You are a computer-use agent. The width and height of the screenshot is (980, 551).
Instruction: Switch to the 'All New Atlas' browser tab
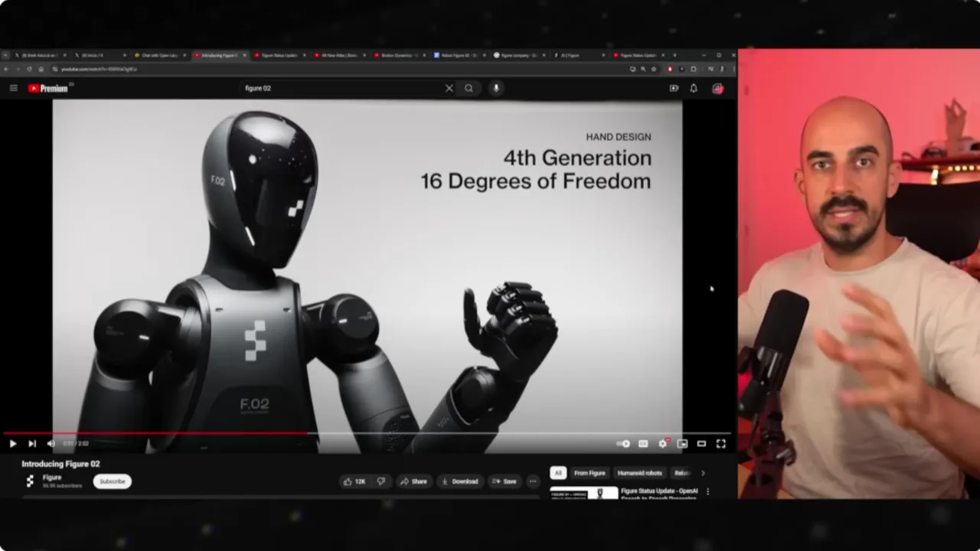(x=340, y=55)
